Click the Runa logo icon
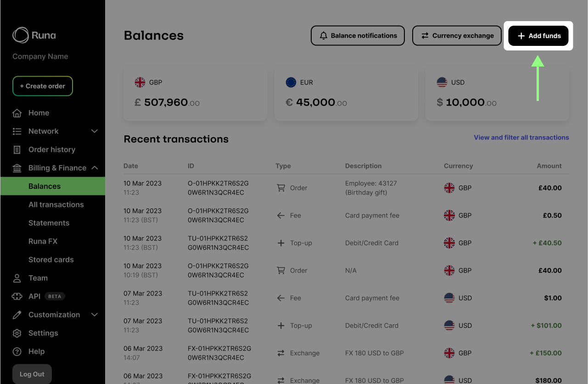Image resolution: width=588 pixels, height=384 pixels. click(x=20, y=35)
